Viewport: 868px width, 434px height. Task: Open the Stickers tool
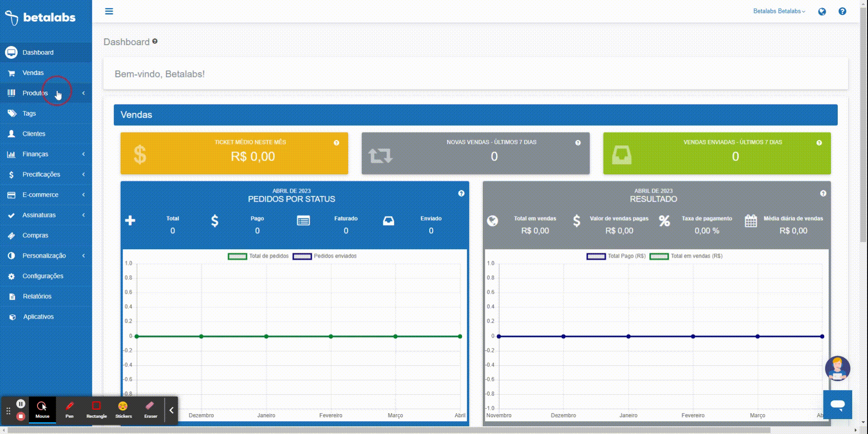[123, 410]
